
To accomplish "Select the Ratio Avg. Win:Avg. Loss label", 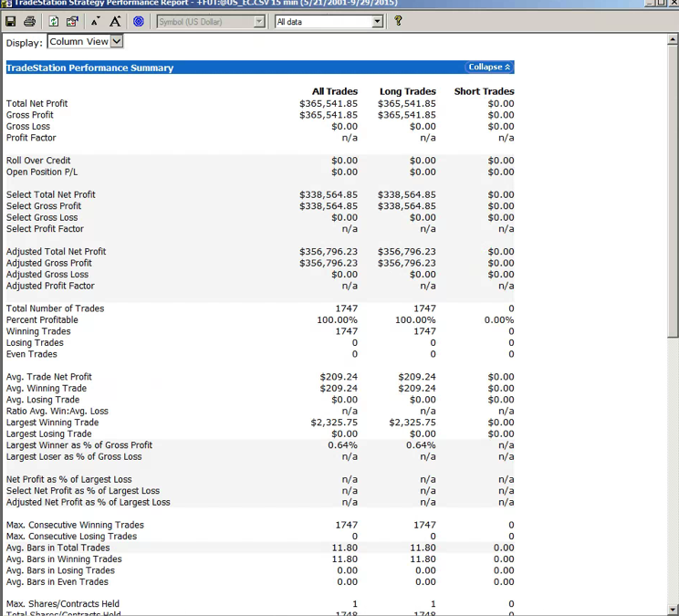I will 57,412.
